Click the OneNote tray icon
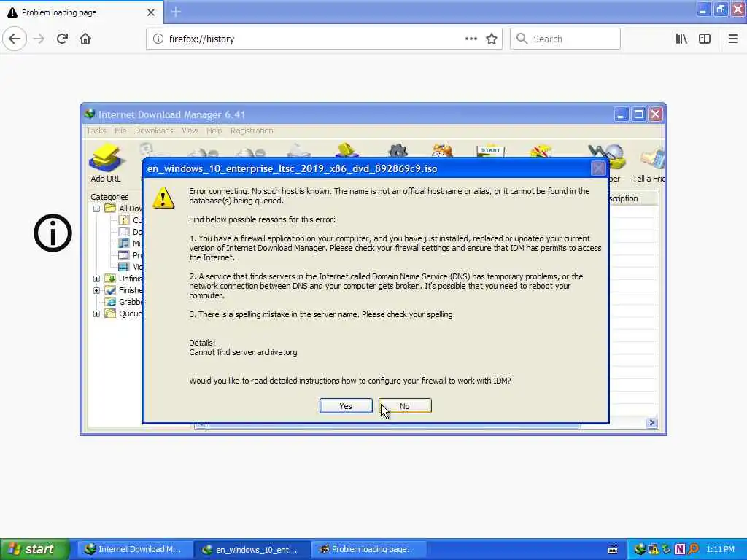Image resolution: width=747 pixels, height=560 pixels. pos(680,549)
